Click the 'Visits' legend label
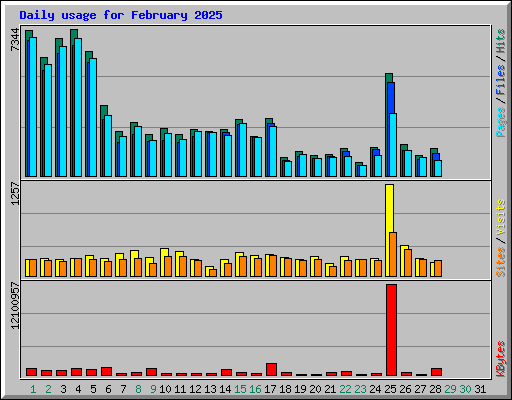512x400 pixels. click(x=500, y=217)
